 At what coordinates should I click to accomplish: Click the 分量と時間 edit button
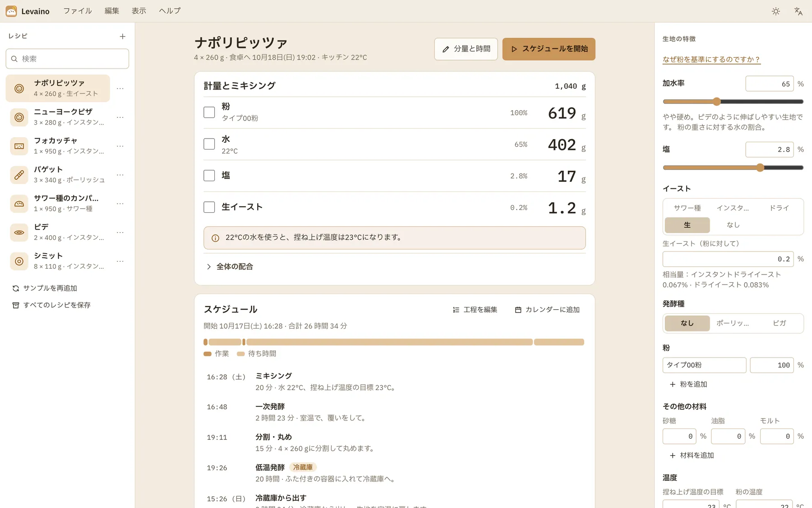point(466,49)
